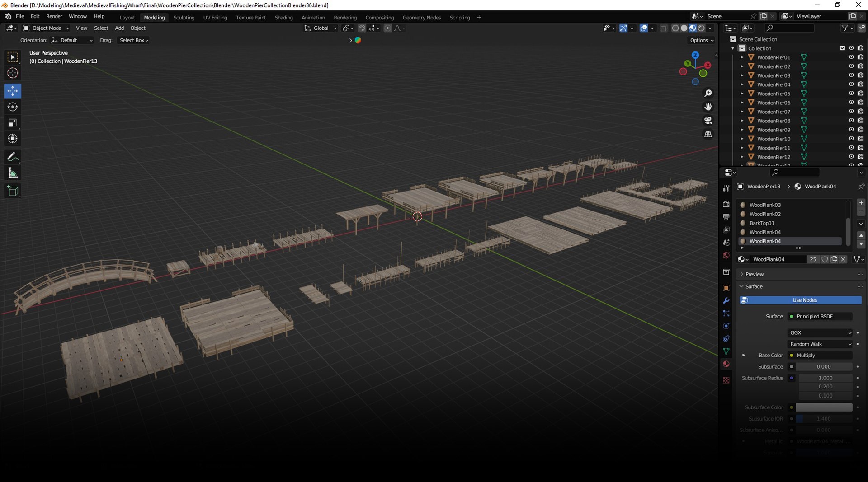Open the Random Walk subsurface dropdown

(820, 344)
